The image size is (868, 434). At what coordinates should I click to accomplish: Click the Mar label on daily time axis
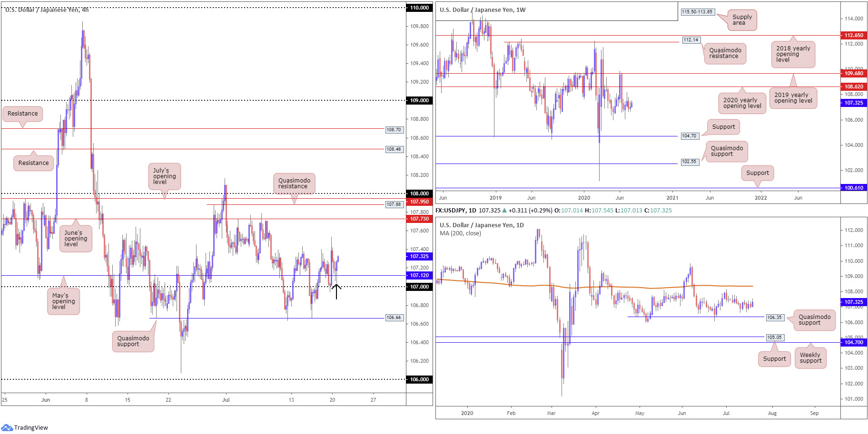pyautogui.click(x=551, y=413)
